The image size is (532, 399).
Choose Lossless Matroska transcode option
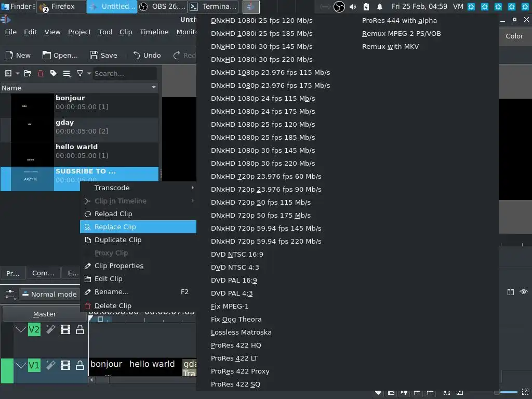241,332
